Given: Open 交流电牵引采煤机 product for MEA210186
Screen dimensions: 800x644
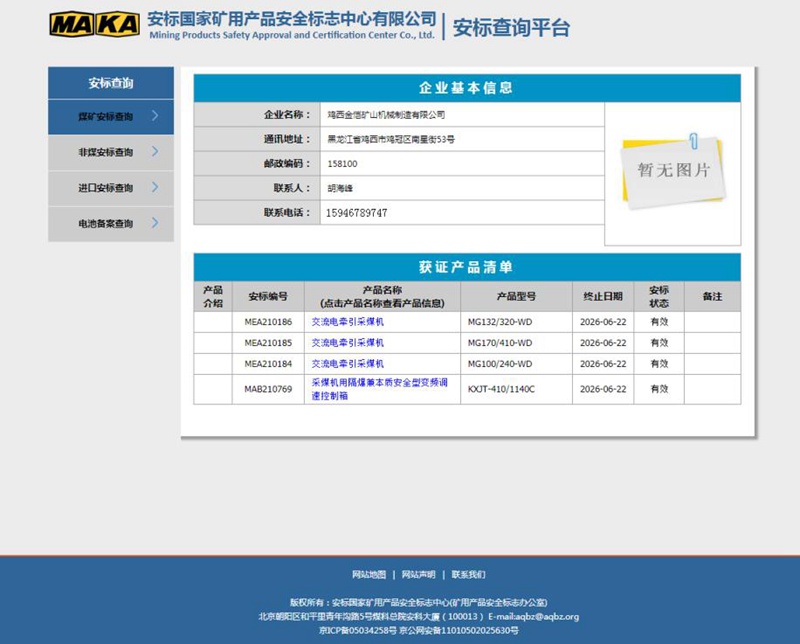Looking at the screenshot, I should click(348, 322).
